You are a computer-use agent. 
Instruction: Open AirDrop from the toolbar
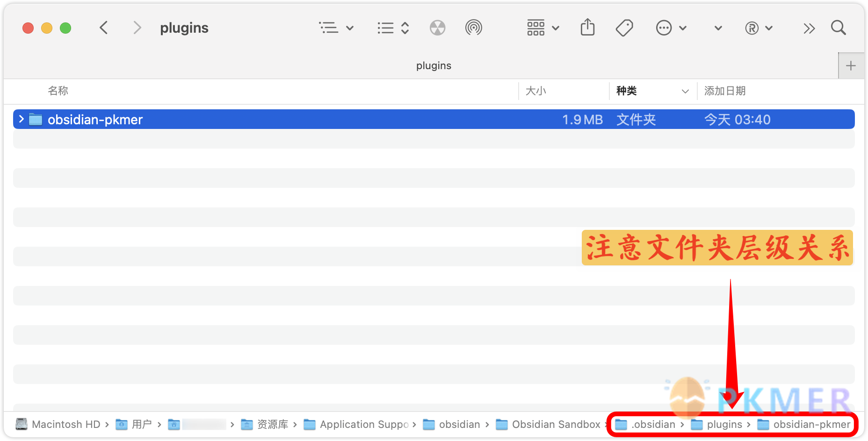click(x=473, y=28)
